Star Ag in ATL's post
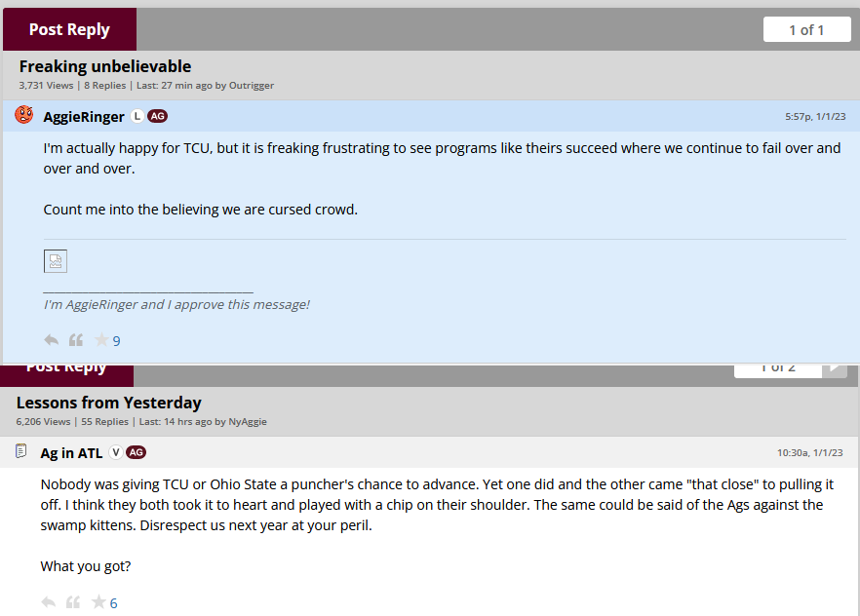This screenshot has height=616, width=860. pos(98,602)
